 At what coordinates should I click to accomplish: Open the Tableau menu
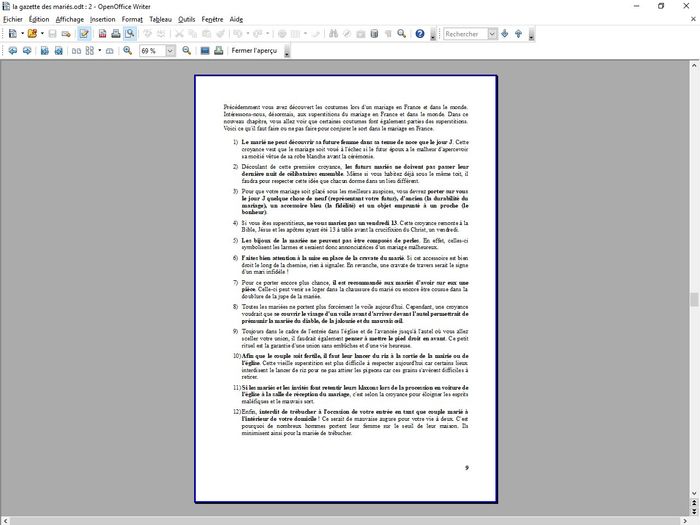[x=160, y=19]
